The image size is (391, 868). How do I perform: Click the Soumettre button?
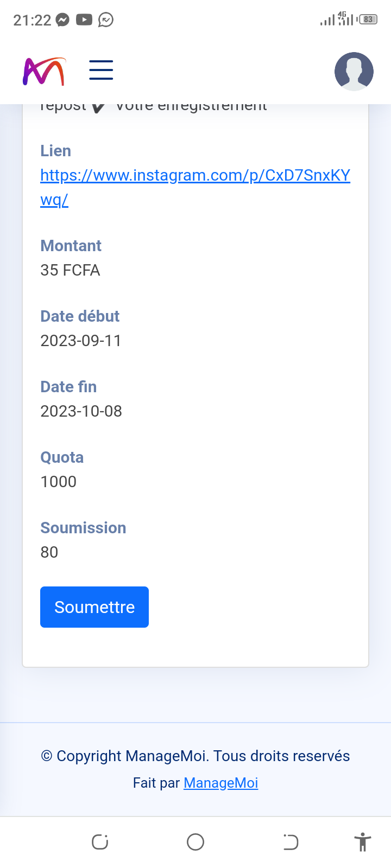[x=94, y=607]
